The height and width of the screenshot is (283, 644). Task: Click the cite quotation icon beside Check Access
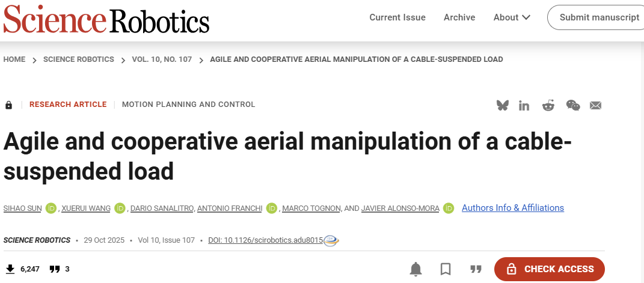coord(476,269)
